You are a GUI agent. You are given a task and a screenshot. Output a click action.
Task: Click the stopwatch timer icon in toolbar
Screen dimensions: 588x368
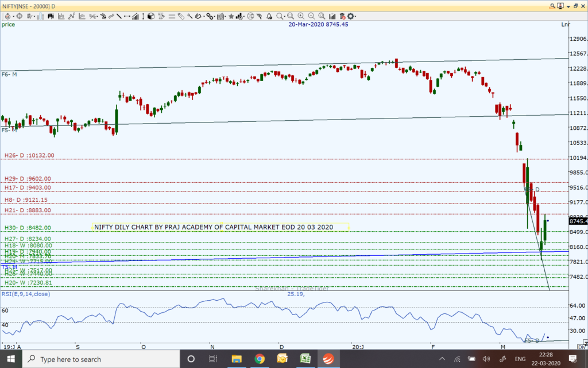click(8, 16)
